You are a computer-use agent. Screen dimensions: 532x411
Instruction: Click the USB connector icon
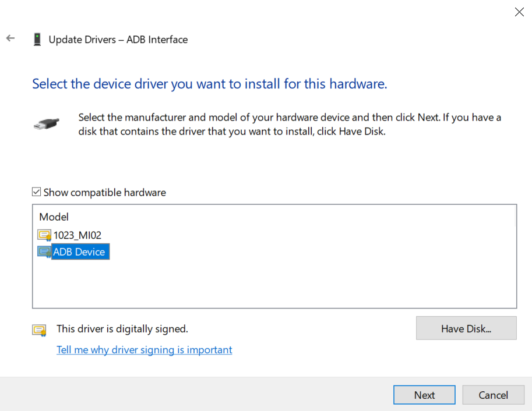46,123
